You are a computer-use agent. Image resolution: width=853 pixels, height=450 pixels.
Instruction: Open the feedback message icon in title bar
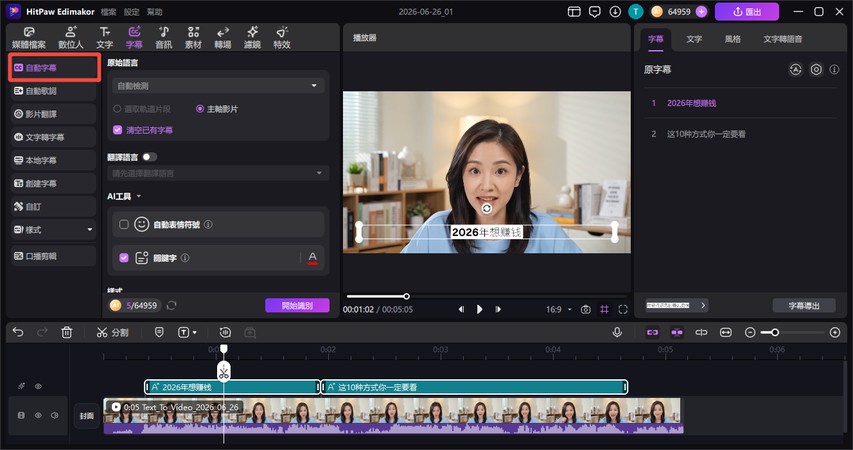(595, 11)
